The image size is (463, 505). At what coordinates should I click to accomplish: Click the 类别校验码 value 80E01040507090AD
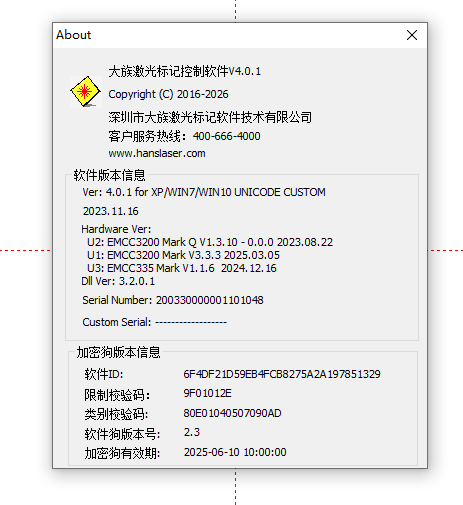[x=232, y=413]
